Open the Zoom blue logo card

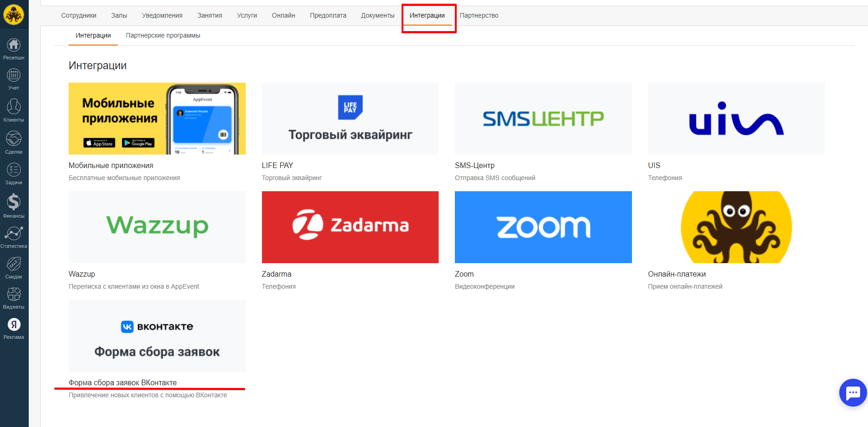point(543,227)
